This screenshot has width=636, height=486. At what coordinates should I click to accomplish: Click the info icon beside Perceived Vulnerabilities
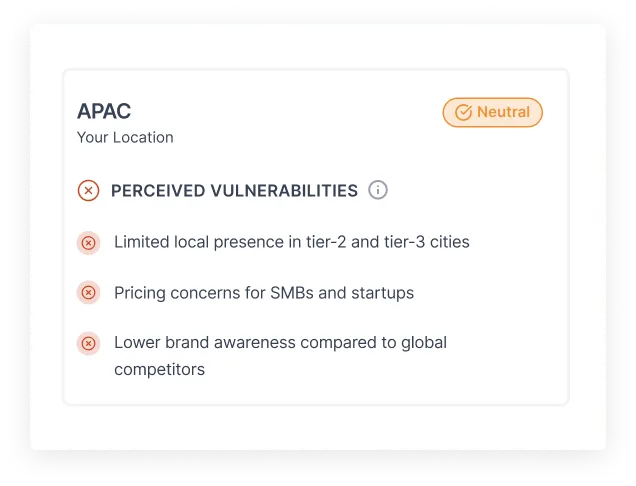(377, 190)
